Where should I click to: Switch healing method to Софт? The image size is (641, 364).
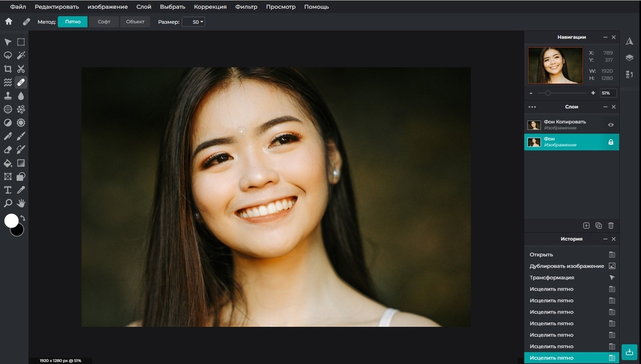pyautogui.click(x=104, y=22)
